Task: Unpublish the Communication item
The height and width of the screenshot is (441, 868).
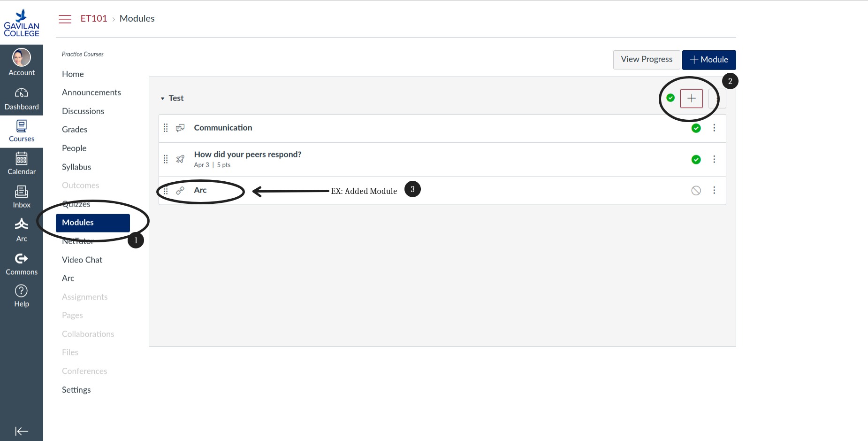Action: coord(696,128)
